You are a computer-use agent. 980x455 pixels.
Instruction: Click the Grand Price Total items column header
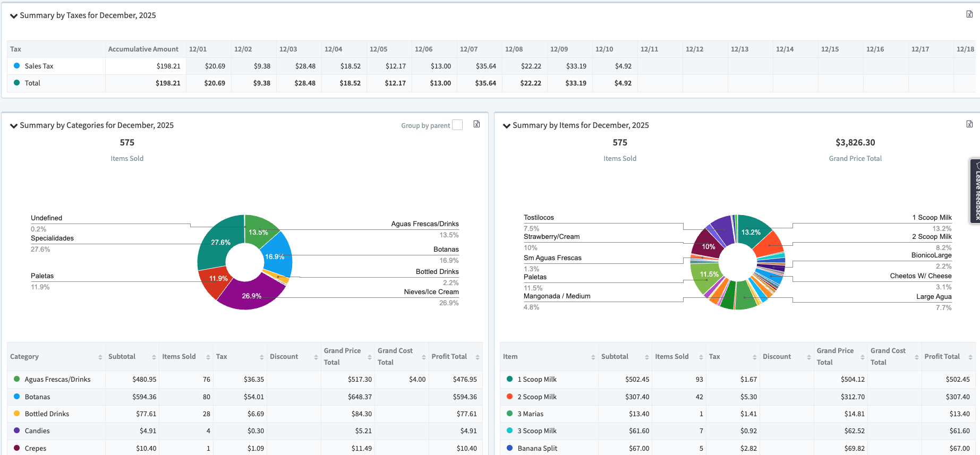[835, 357]
